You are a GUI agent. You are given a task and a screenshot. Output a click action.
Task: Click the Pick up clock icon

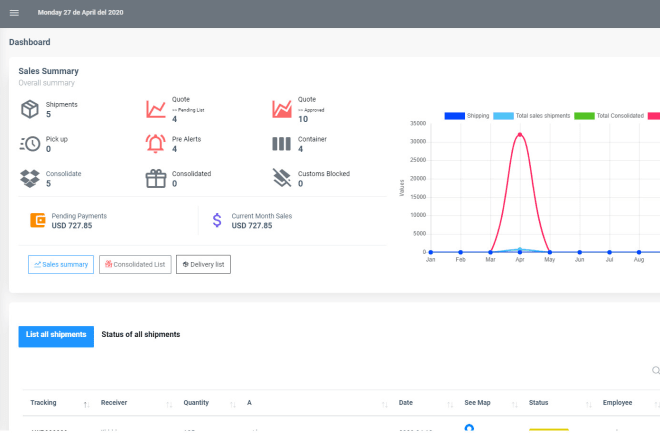(29, 144)
